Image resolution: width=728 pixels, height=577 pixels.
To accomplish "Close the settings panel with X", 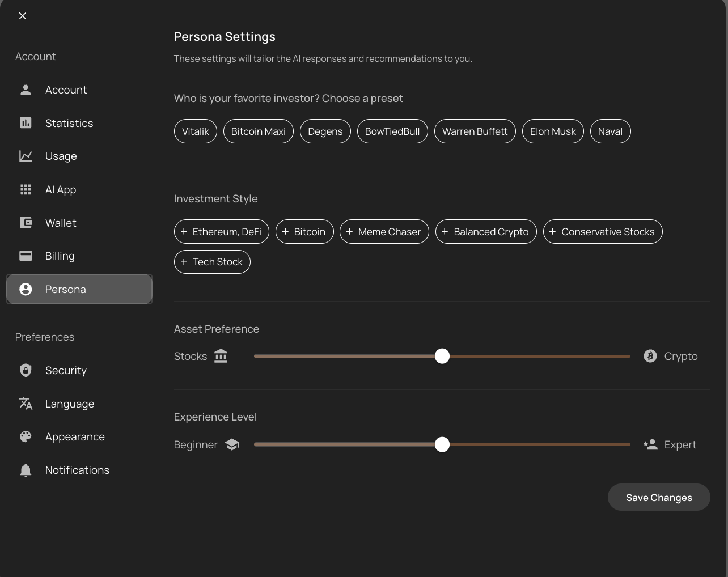I will [23, 16].
